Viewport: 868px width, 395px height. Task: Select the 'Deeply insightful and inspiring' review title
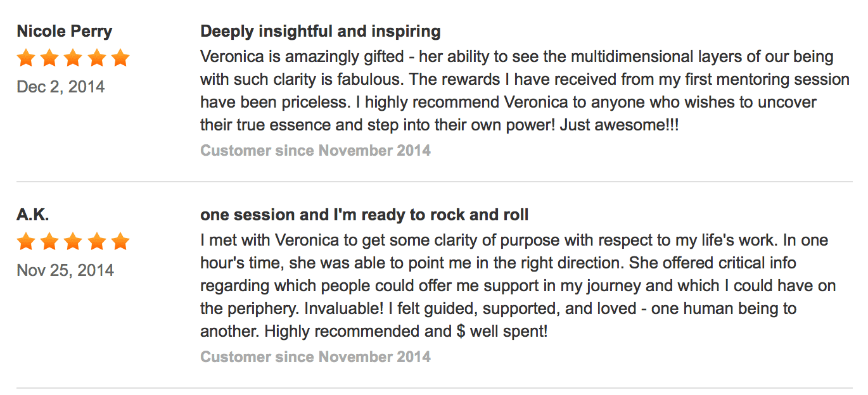pos(321,32)
